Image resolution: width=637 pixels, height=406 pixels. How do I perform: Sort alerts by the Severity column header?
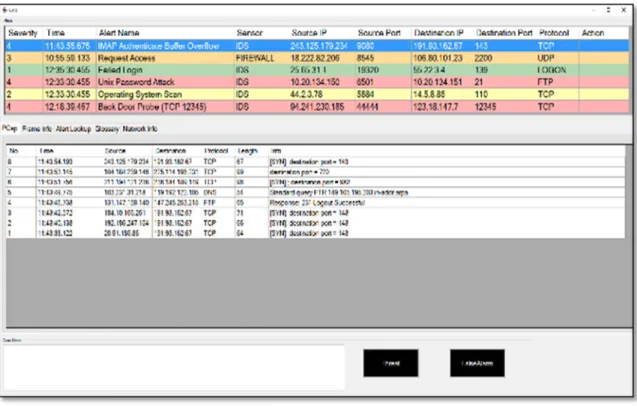click(23, 33)
